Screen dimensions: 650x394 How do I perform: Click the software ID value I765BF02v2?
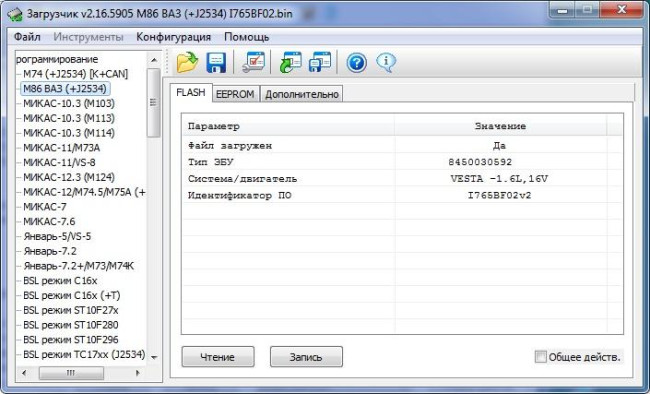coord(500,195)
